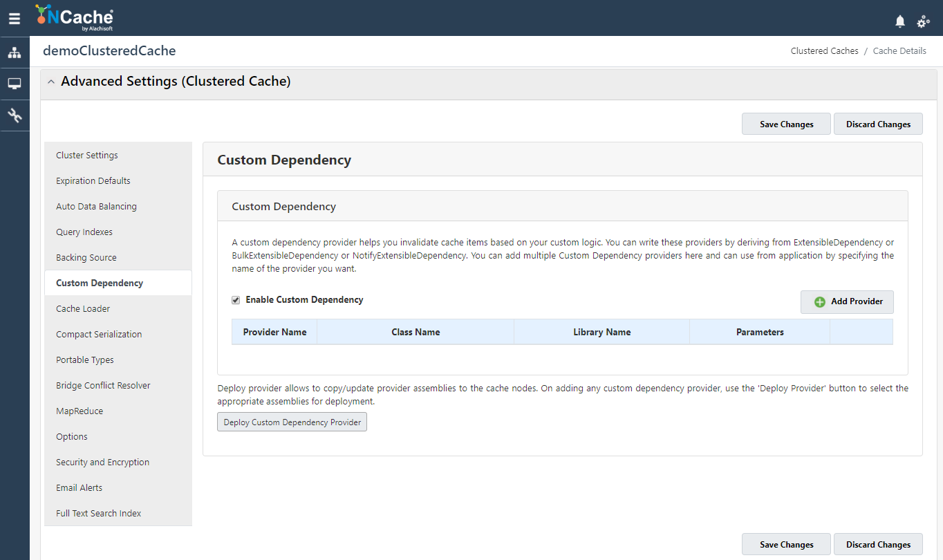The image size is (943, 560).
Task: Click the demoClusteredCache title
Action: pyautogui.click(x=109, y=50)
